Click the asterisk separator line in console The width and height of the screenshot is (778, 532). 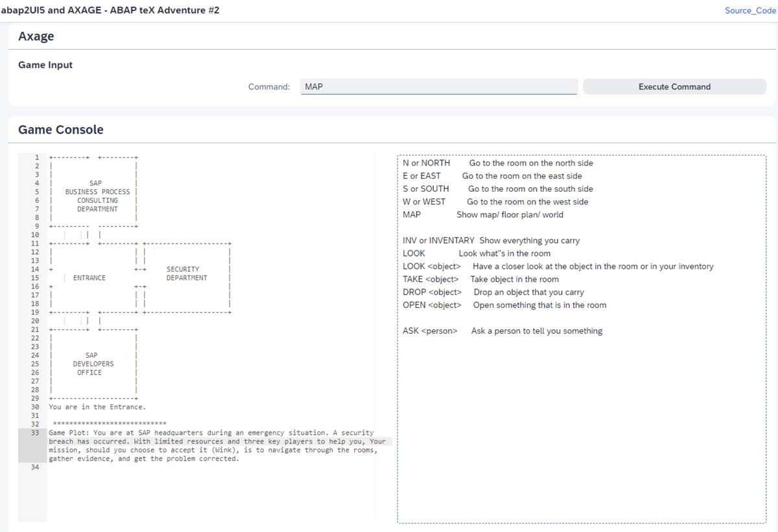(110, 424)
